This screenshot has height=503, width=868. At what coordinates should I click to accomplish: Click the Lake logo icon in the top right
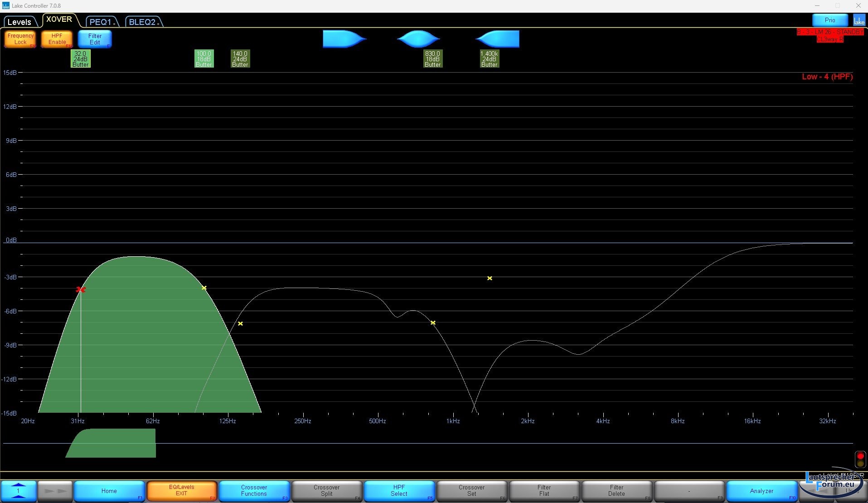tap(859, 21)
